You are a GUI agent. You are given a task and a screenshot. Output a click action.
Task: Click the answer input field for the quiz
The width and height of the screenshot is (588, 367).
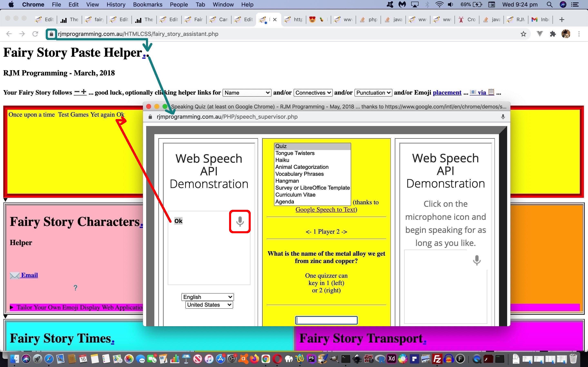pyautogui.click(x=326, y=320)
